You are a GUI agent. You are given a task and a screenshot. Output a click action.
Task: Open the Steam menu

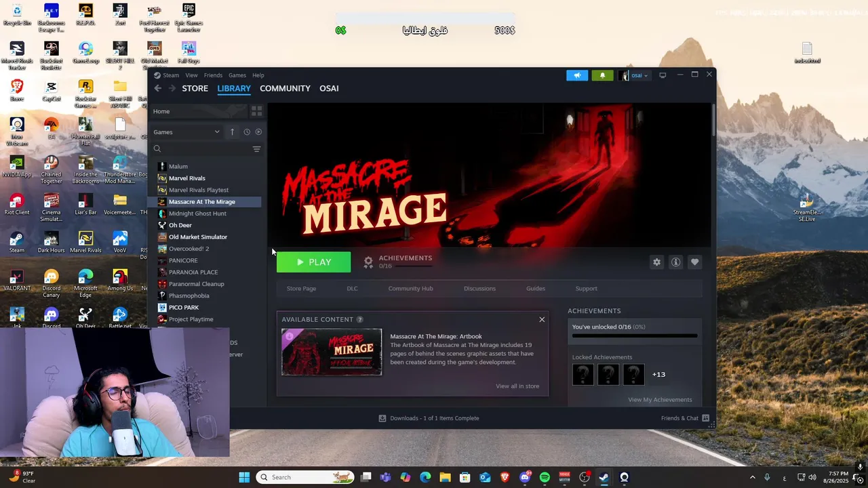[171, 75]
